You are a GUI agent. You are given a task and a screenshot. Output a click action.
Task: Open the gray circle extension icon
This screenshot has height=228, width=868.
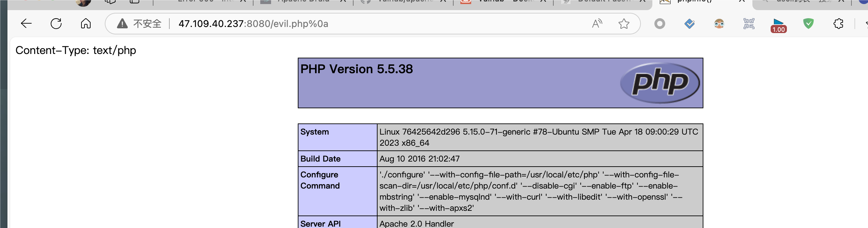(659, 24)
